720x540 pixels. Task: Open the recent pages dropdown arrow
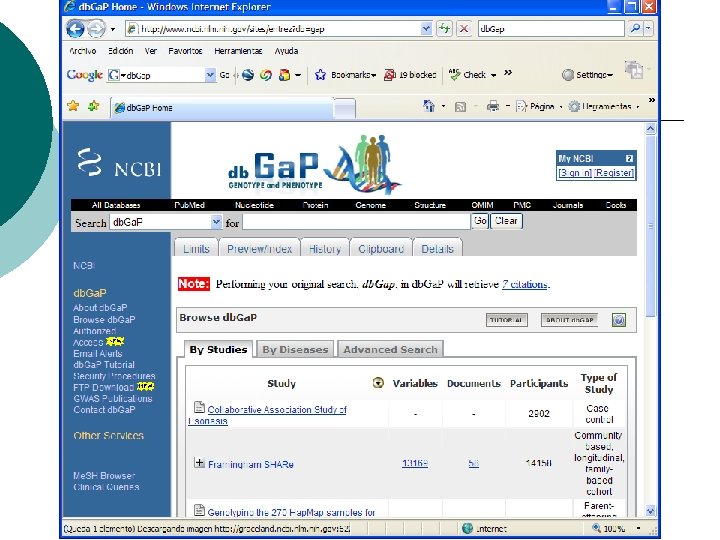coord(112,29)
